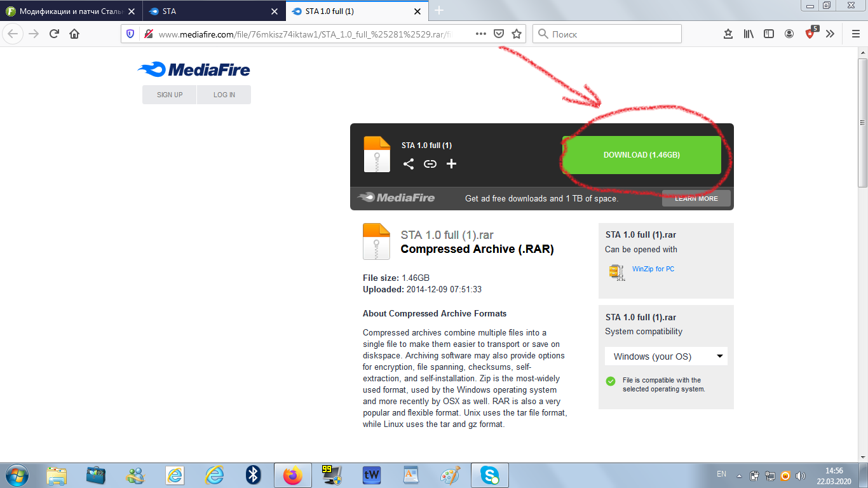Close the STA tab
Viewport: 868px width, 488px height.
pyautogui.click(x=275, y=11)
